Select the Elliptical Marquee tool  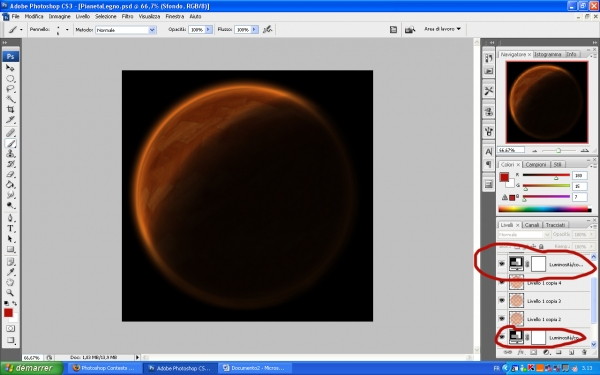point(10,79)
